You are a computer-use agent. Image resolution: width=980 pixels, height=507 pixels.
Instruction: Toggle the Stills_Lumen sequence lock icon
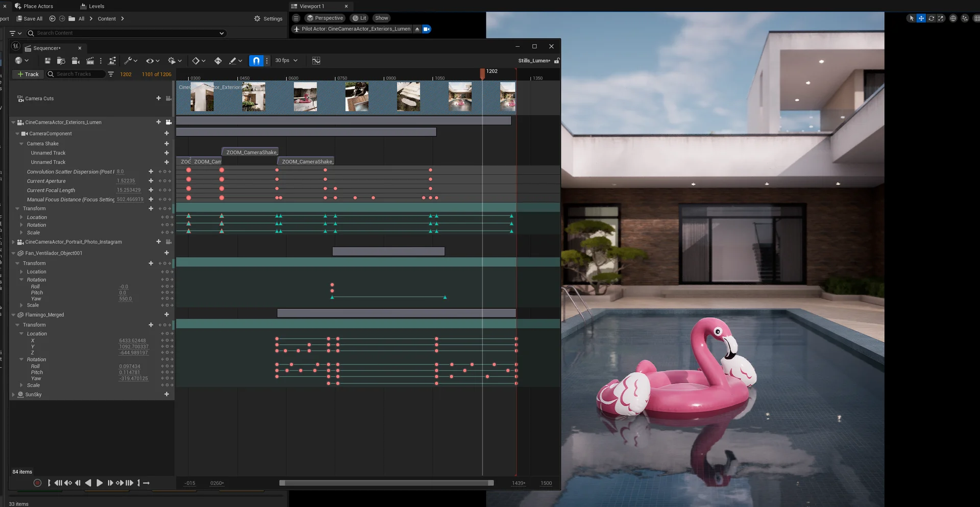[557, 61]
